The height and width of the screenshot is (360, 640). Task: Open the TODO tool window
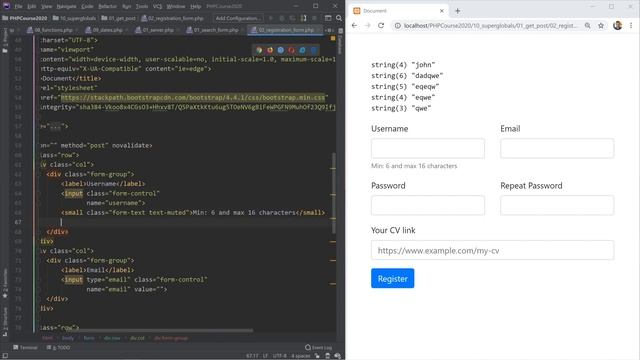pos(58,347)
